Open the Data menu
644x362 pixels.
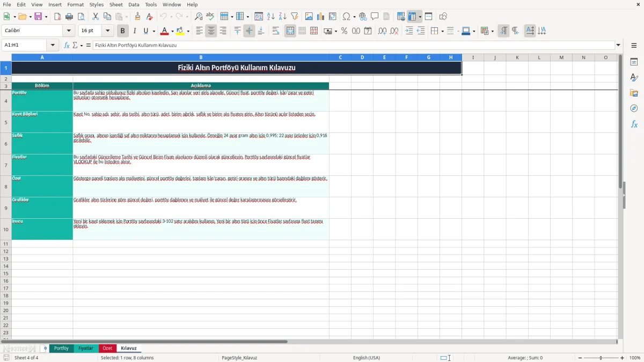point(134,4)
